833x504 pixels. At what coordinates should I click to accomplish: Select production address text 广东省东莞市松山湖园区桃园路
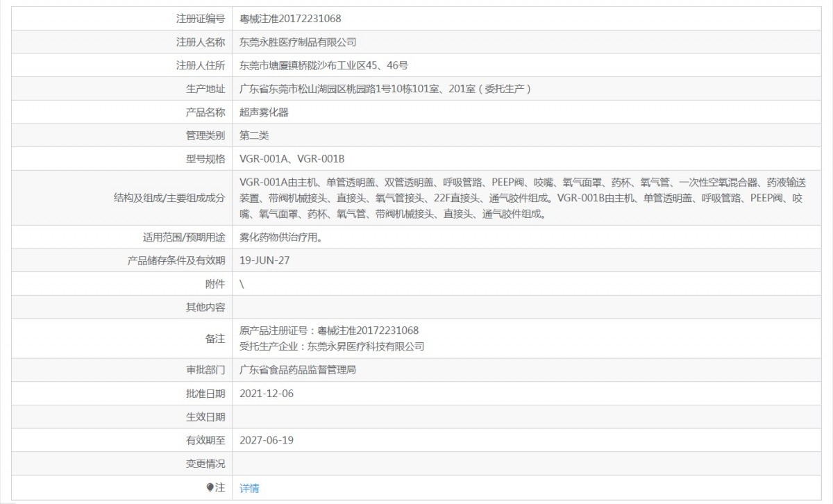pyautogui.click(x=307, y=89)
